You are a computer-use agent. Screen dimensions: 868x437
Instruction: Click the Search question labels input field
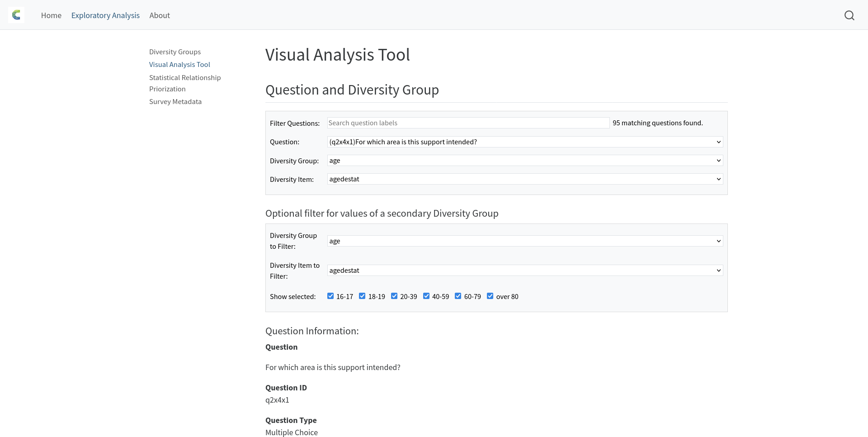468,123
